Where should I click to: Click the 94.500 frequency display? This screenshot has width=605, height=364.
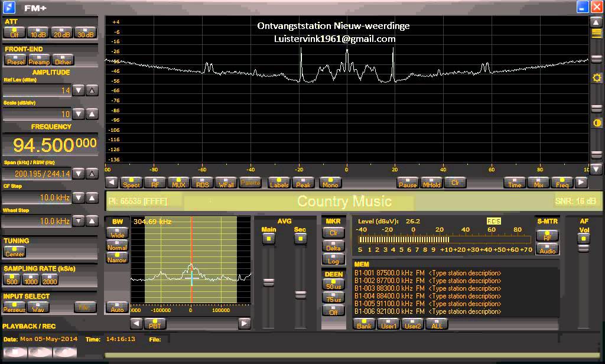coord(50,145)
